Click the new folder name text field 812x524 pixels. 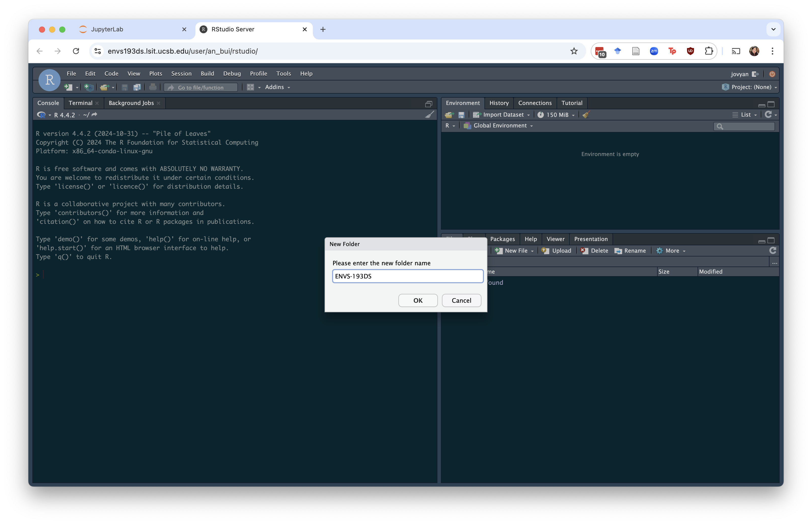(408, 276)
